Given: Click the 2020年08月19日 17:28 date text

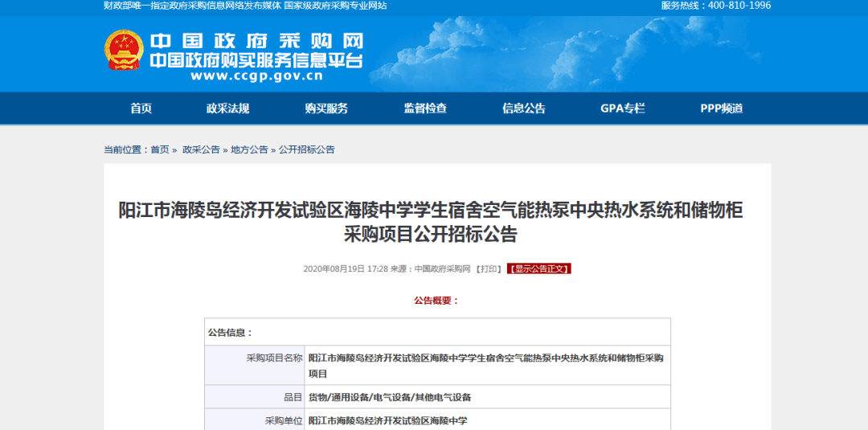Looking at the screenshot, I should [346, 269].
